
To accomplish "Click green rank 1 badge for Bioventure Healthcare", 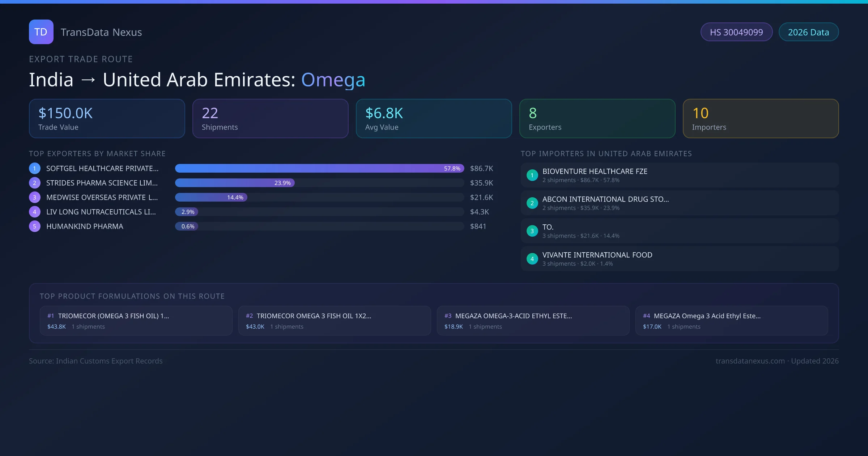I will coord(532,175).
